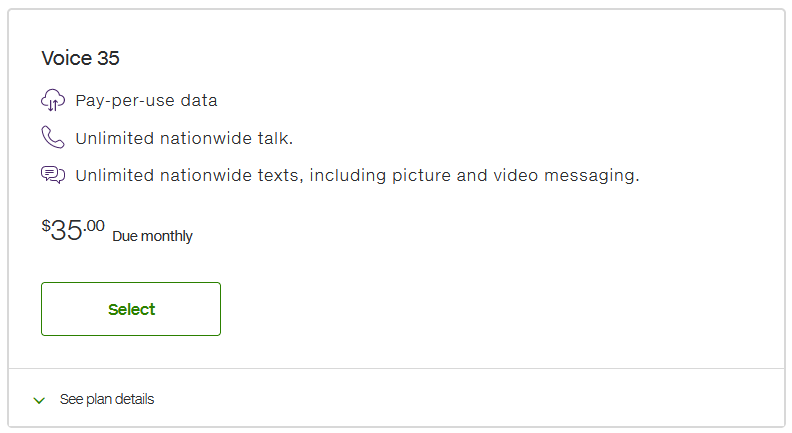Click the Pay-per-use data text

coord(146,100)
